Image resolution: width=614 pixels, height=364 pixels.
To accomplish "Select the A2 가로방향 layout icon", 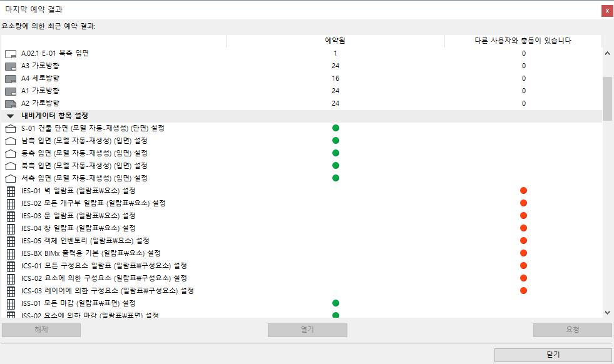I will tap(10, 103).
